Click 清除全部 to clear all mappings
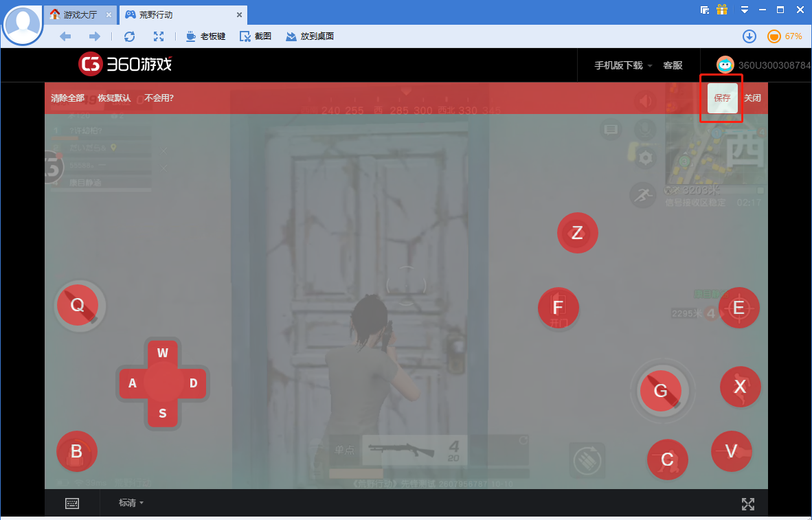 pos(67,98)
